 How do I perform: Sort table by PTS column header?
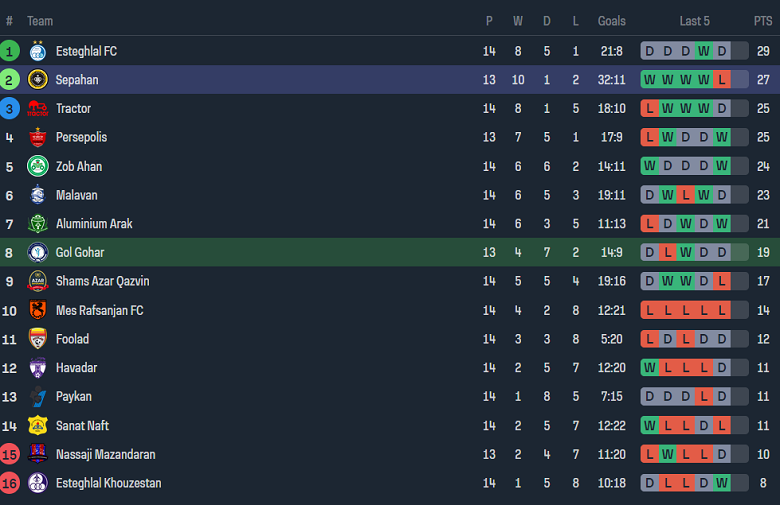[763, 21]
